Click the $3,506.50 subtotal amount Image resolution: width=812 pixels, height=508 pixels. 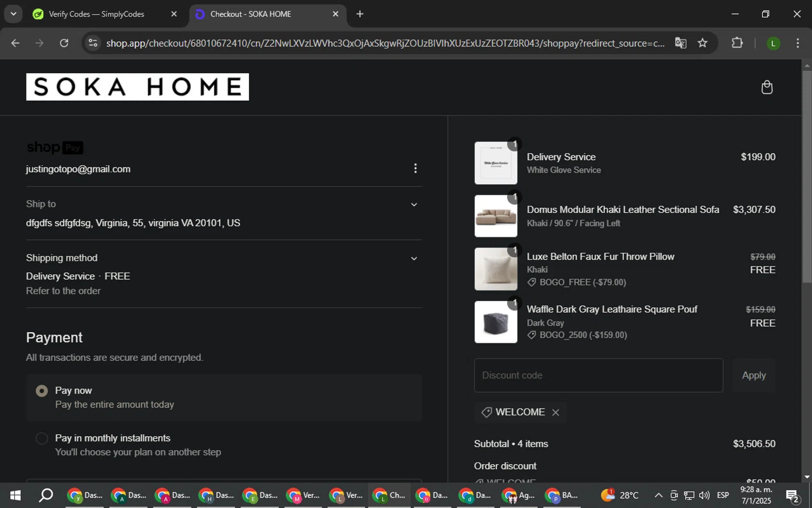tap(754, 444)
